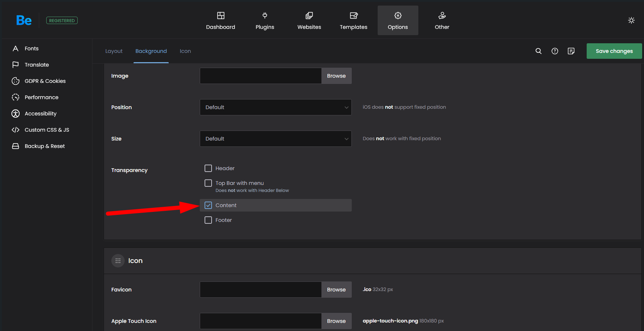Open the Position dropdown
644x331 pixels.
276,107
